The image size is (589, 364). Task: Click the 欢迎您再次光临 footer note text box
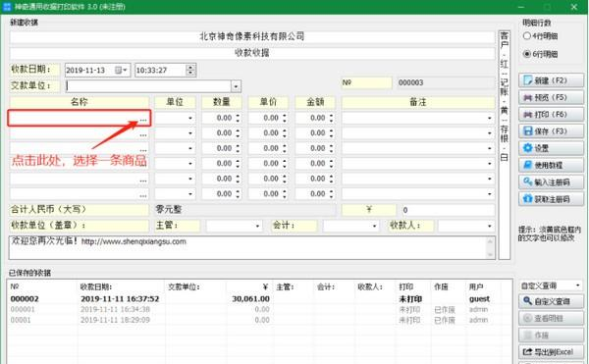coord(248,247)
